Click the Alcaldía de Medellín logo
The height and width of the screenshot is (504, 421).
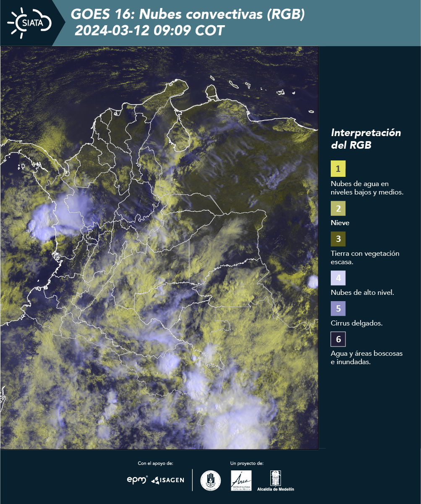coord(276,480)
